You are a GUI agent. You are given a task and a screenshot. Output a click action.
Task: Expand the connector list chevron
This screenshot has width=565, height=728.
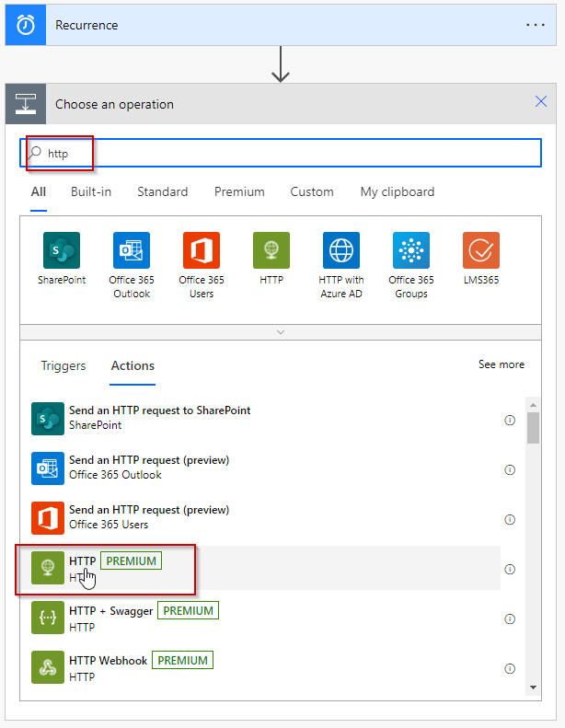click(281, 332)
